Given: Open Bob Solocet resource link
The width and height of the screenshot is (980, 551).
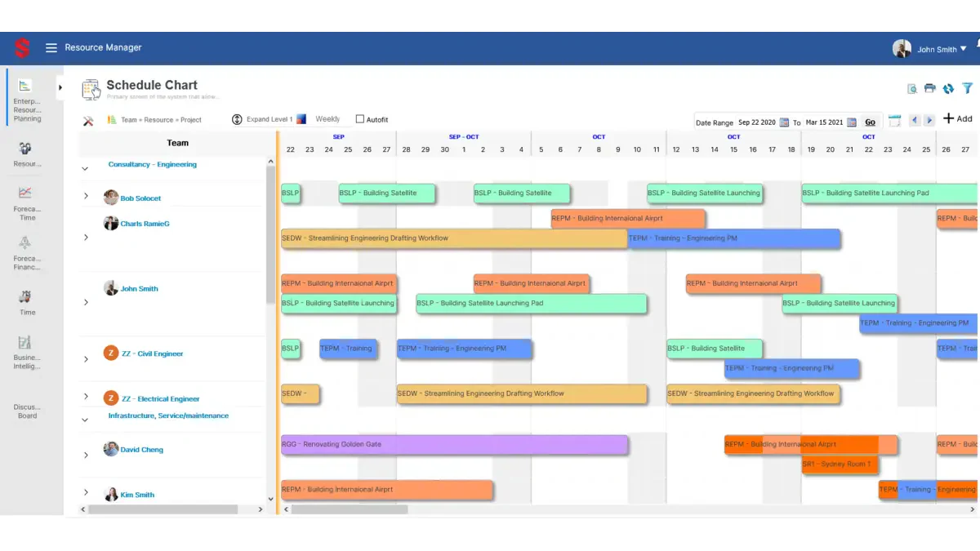Looking at the screenshot, I should coord(140,198).
